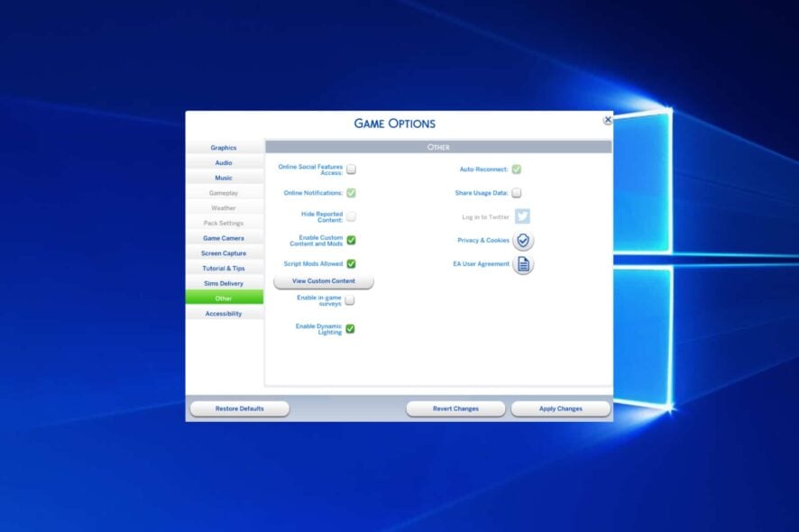Check the Share Usage Data box
Viewport: 799px width, 532px height.
pos(516,193)
